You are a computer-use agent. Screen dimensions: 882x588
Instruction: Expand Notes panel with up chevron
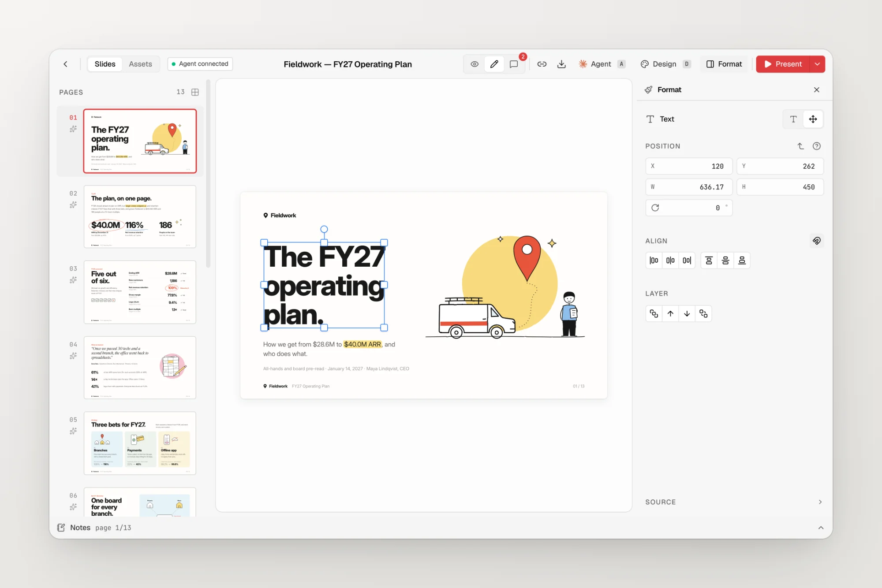(821, 528)
